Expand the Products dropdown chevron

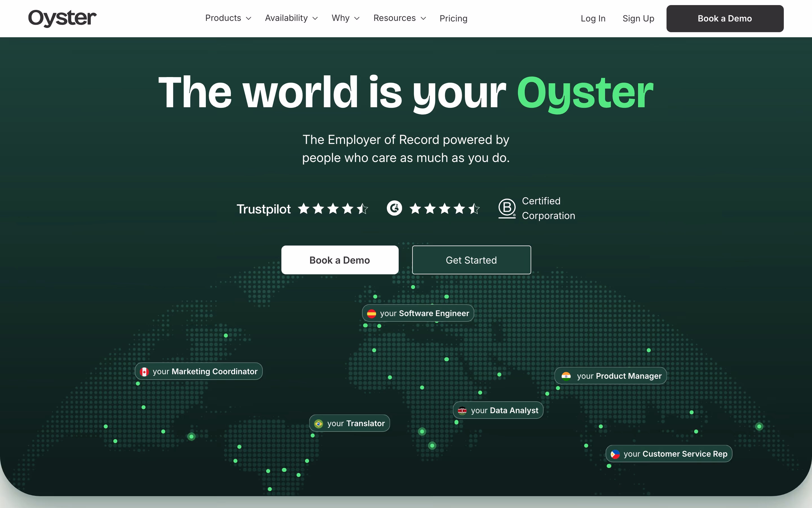[249, 18]
